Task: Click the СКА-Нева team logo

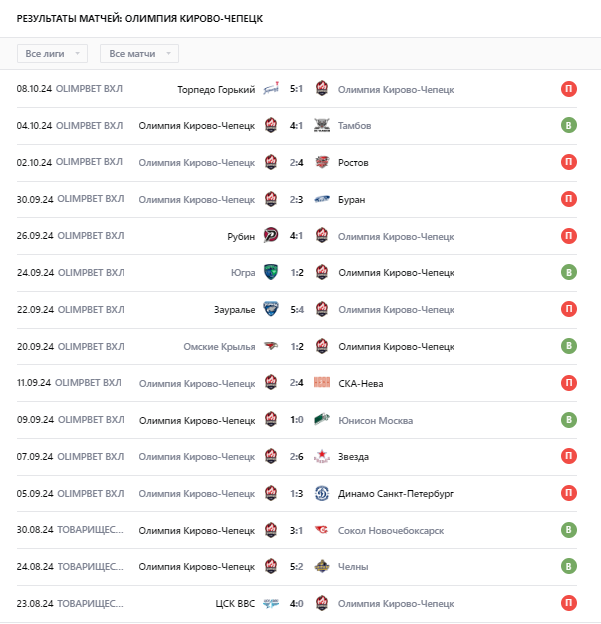Action: click(x=322, y=383)
